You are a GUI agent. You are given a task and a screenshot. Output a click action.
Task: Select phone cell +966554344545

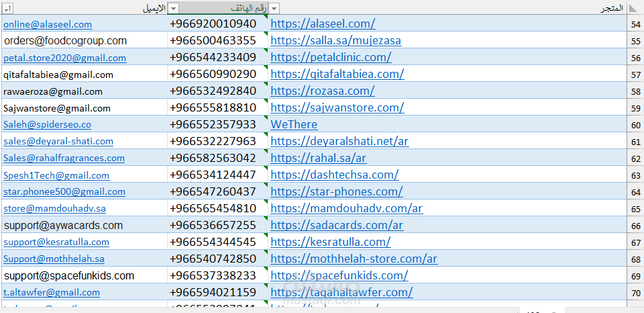pos(217,242)
